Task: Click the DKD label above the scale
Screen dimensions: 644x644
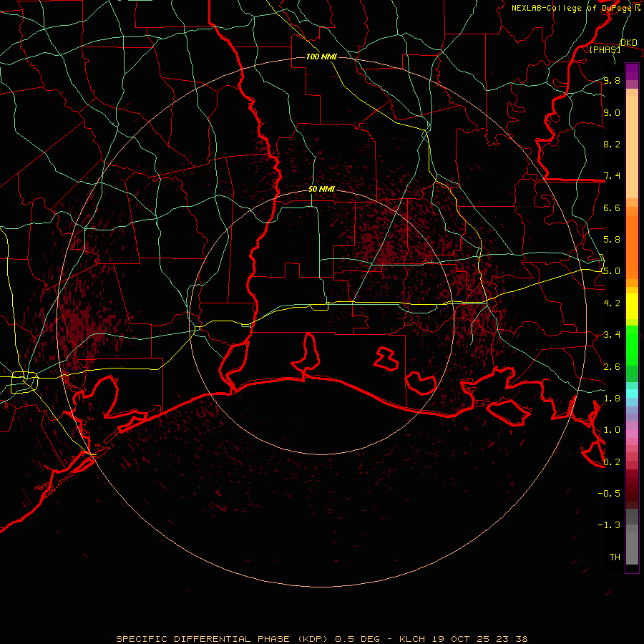Action: pyautogui.click(x=629, y=43)
